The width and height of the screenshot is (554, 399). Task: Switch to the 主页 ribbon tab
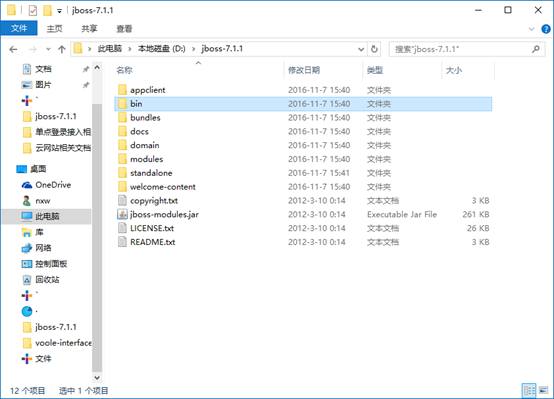[x=54, y=29]
